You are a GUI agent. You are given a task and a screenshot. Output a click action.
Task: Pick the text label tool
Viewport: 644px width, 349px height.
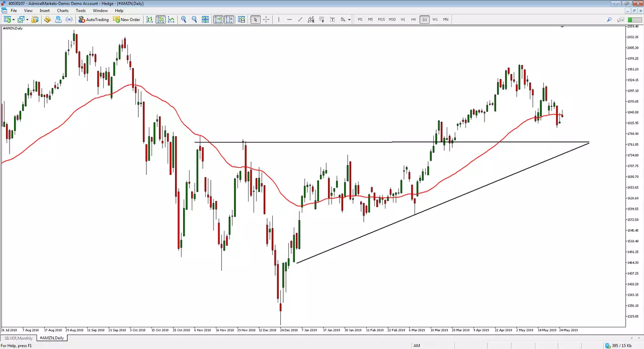333,20
